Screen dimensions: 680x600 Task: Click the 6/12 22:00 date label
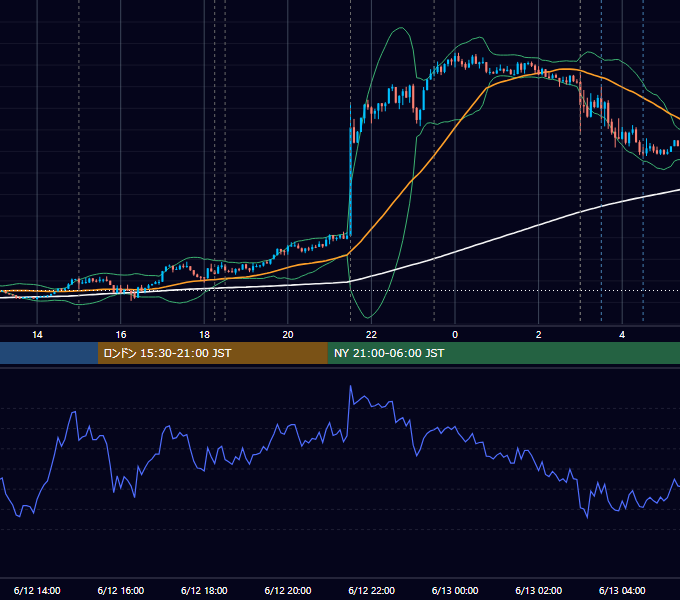[371, 590]
